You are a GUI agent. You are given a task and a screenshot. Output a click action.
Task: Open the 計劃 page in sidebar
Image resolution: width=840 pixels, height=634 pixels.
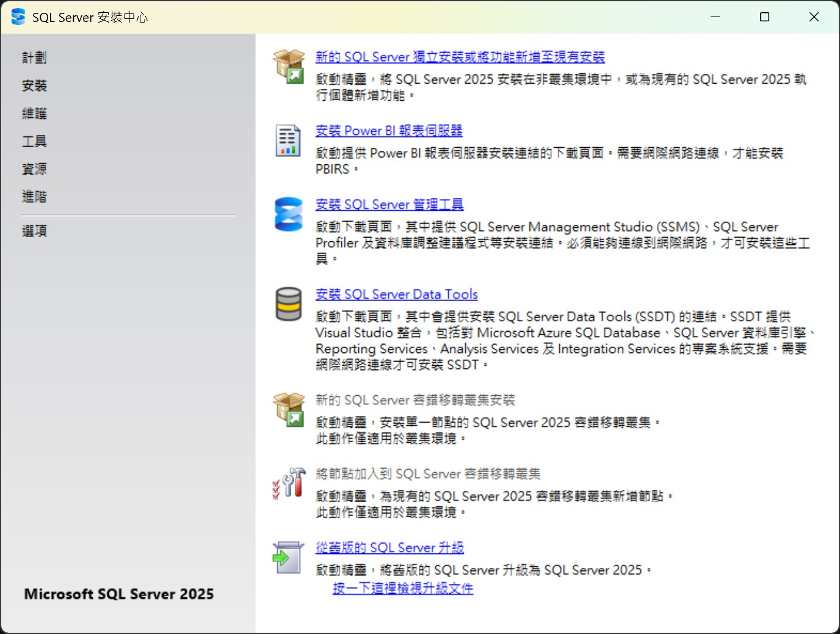pyautogui.click(x=34, y=57)
